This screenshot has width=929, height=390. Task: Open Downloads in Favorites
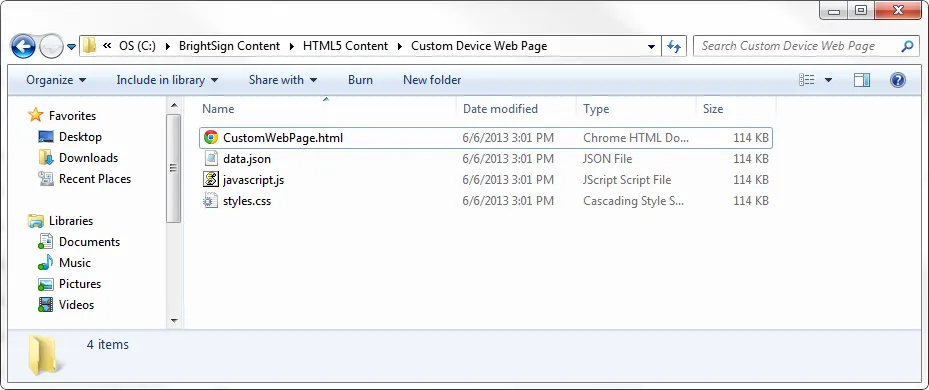[88, 158]
